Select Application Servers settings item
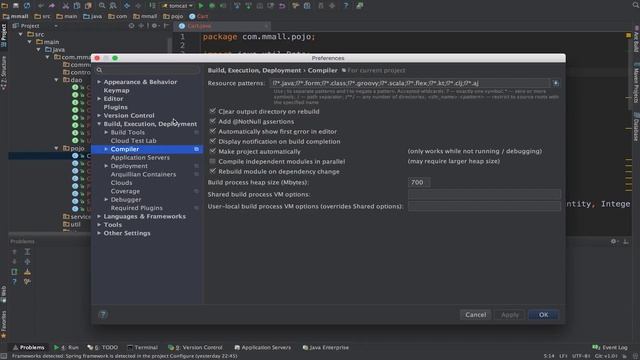The width and height of the screenshot is (640, 360). click(140, 157)
